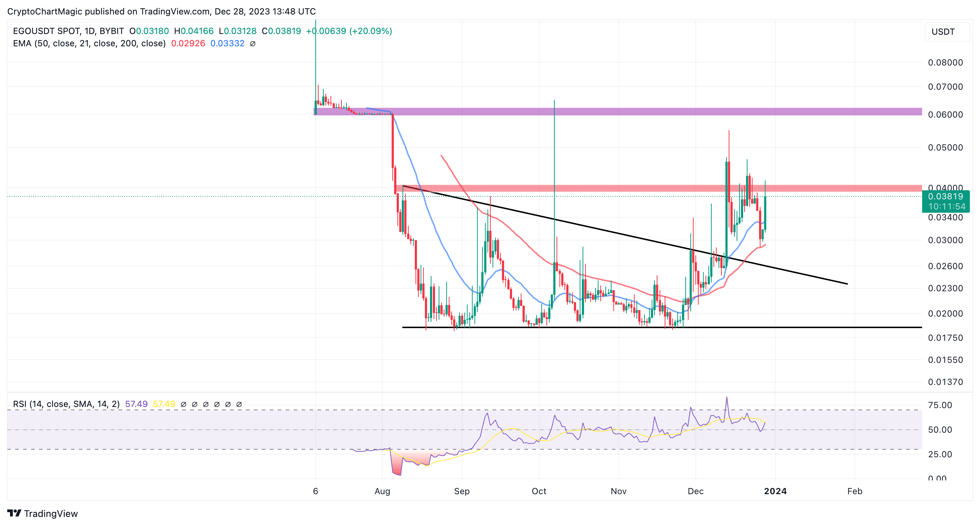Click the open value O0.03180
The height and width of the screenshot is (526, 980).
pos(149,31)
